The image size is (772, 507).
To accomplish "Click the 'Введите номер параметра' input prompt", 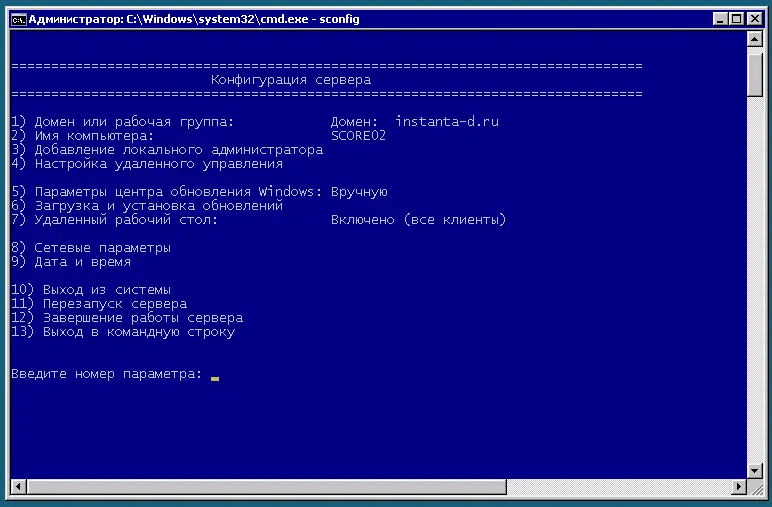I will (107, 374).
